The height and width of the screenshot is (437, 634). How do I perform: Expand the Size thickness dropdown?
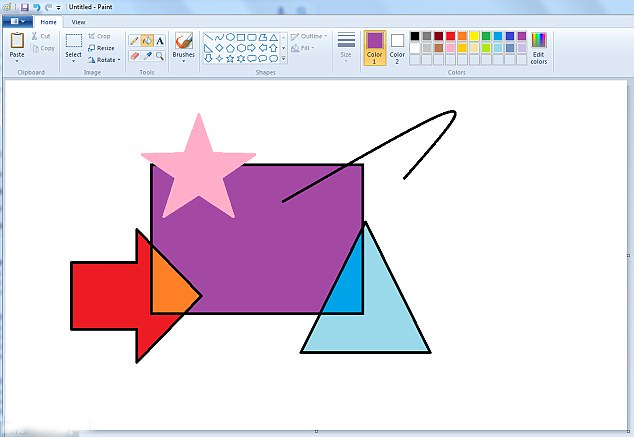pos(346,62)
